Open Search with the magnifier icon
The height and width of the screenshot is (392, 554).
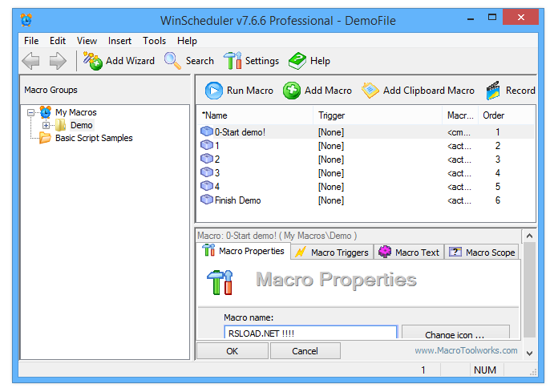pos(172,61)
